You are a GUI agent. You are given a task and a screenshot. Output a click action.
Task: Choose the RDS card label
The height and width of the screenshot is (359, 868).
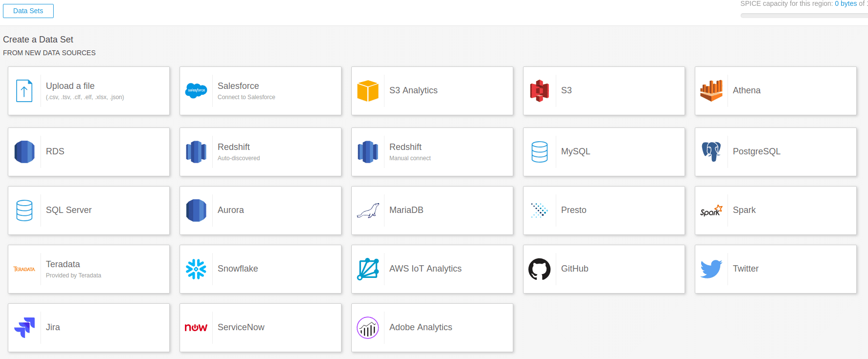(55, 151)
